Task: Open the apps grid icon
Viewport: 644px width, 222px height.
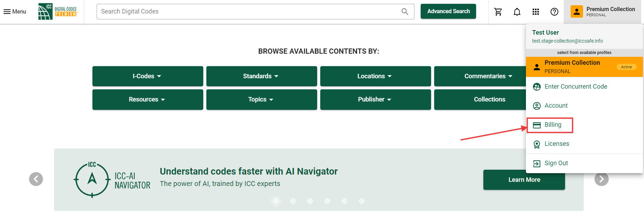Action: coord(536,12)
